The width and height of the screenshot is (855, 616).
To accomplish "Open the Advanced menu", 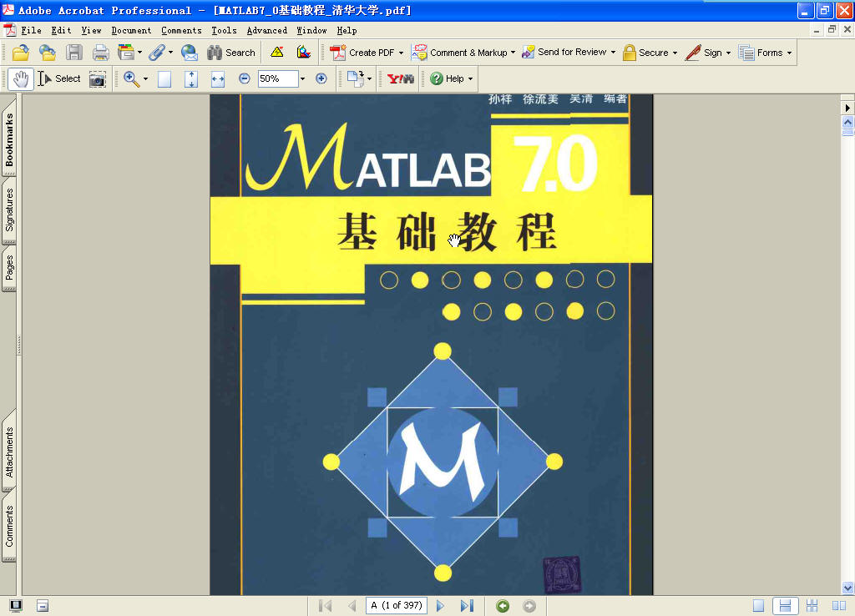I will pos(266,31).
